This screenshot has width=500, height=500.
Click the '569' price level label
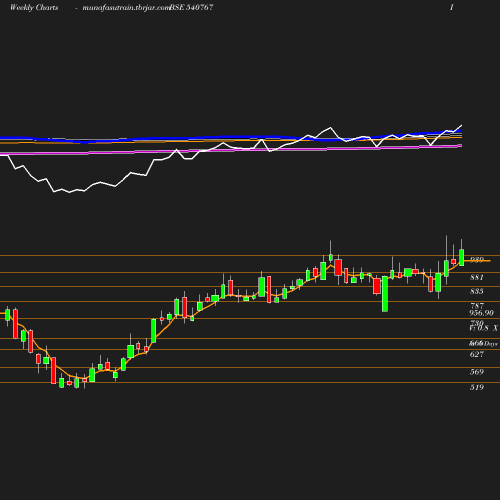pos(477,372)
